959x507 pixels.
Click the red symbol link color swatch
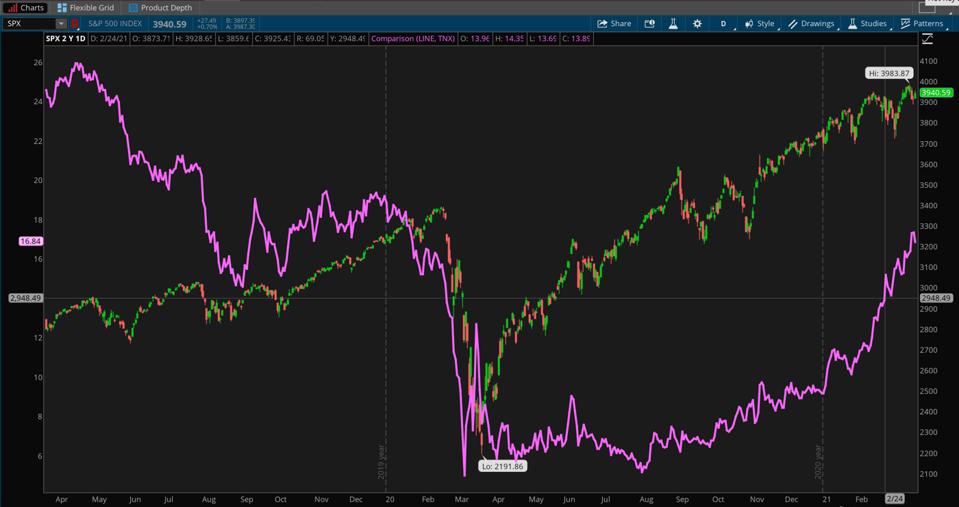pyautogui.click(x=75, y=23)
